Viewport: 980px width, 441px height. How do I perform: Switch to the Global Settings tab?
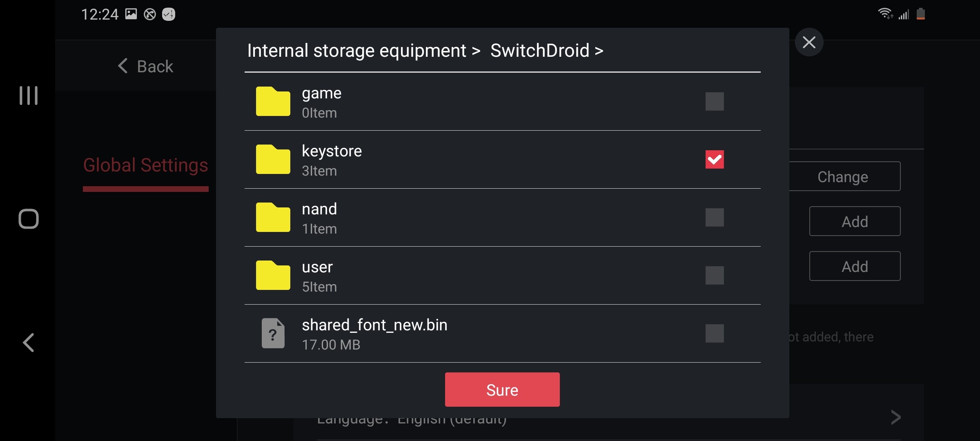(x=145, y=165)
